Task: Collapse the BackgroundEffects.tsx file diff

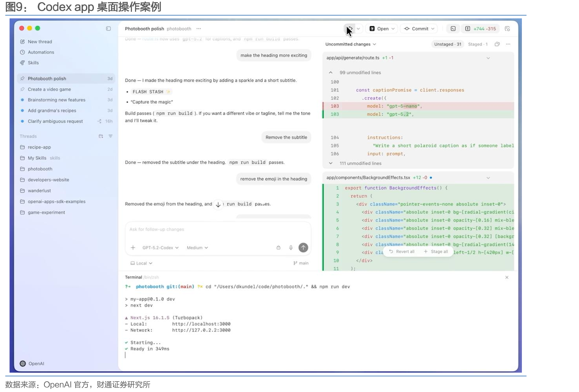Action: pyautogui.click(x=488, y=178)
